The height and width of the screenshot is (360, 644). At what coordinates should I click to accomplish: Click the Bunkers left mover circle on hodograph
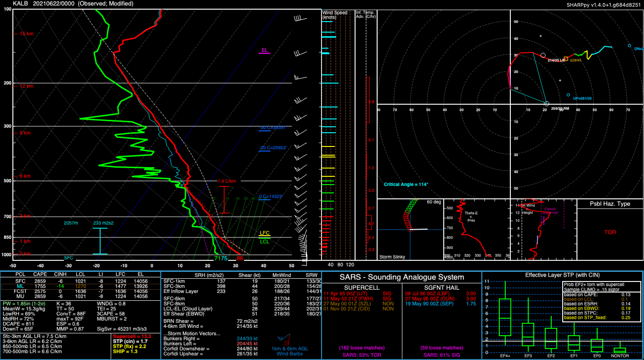tap(543, 55)
